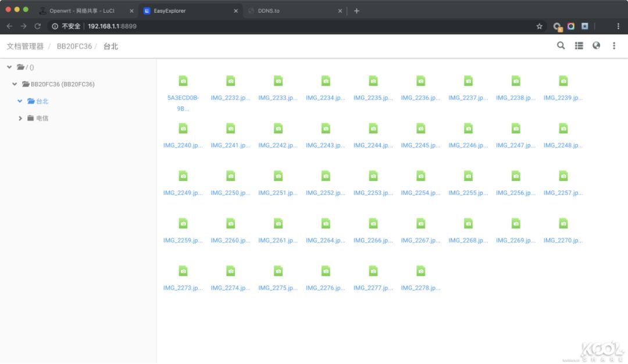The image size is (628, 364).
Task: Select the IMG_2248 image file icon
Action: click(x=563, y=129)
